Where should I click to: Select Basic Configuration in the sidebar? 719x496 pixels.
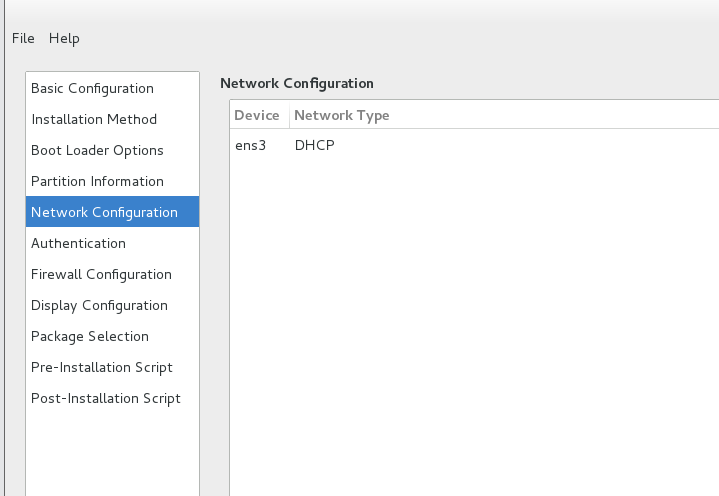(92, 88)
